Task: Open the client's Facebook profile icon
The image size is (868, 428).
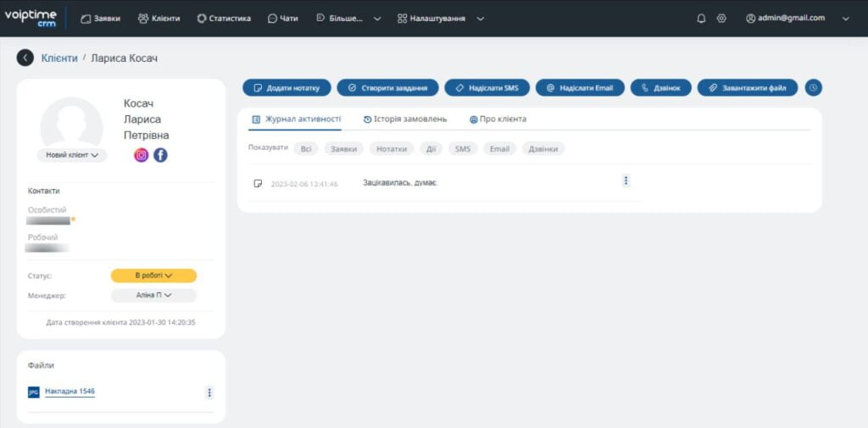Action: (160, 155)
